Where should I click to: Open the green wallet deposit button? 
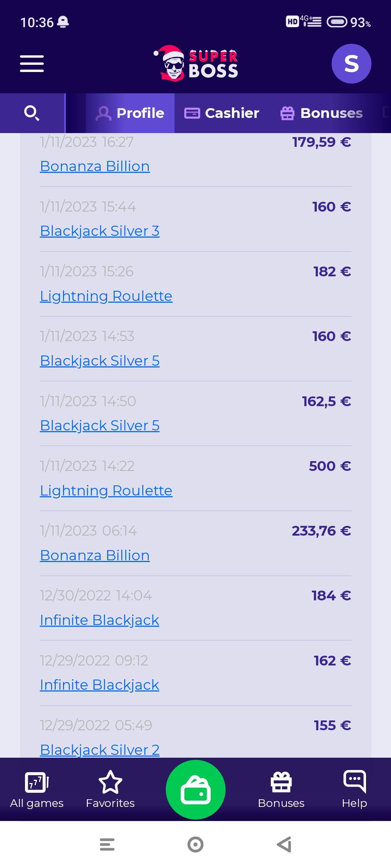(195, 790)
